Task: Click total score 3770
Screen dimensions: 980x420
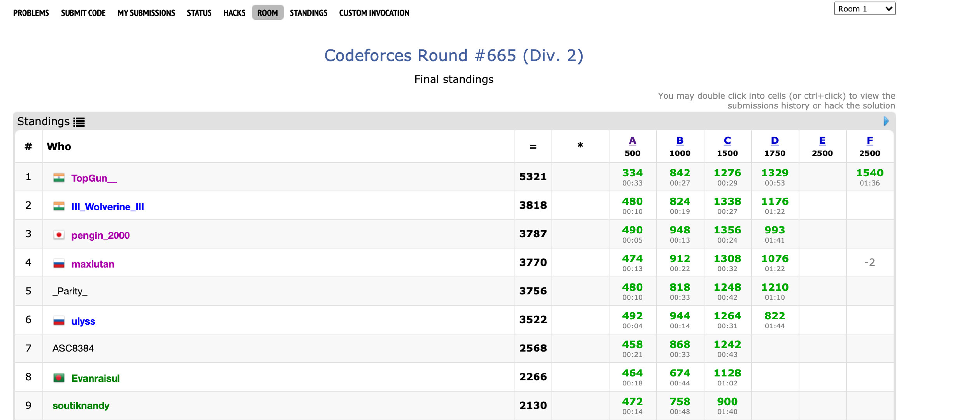Action: click(x=533, y=262)
